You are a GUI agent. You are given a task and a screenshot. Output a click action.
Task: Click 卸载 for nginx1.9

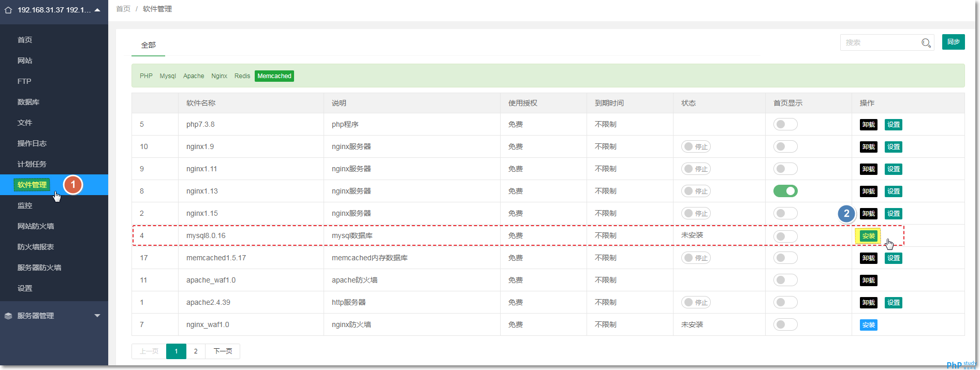[x=868, y=147]
